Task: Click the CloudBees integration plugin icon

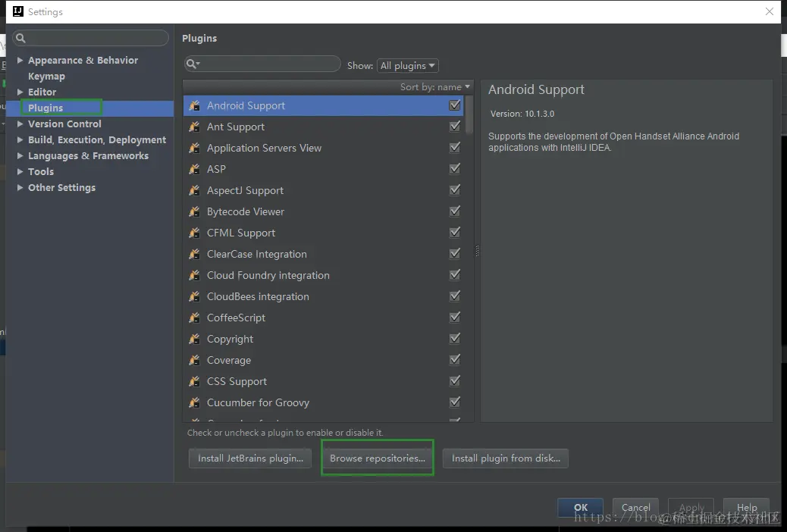Action: (x=194, y=296)
